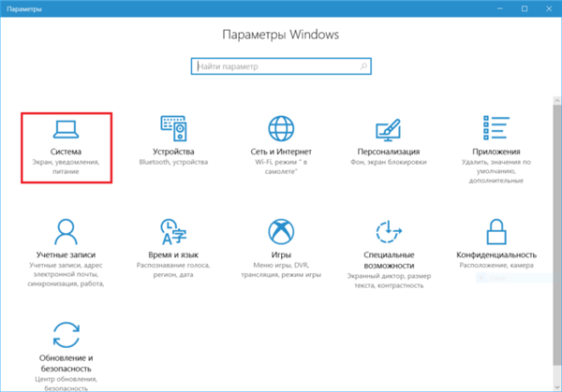
Task: Click the Специальные возможности label
Action: point(389,260)
